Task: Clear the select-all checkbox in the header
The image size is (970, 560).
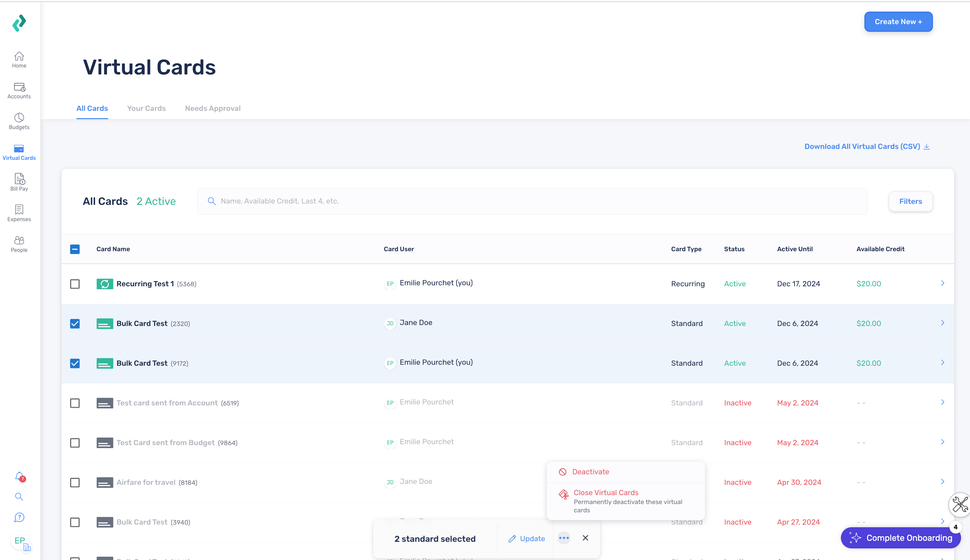Action: pos(74,249)
